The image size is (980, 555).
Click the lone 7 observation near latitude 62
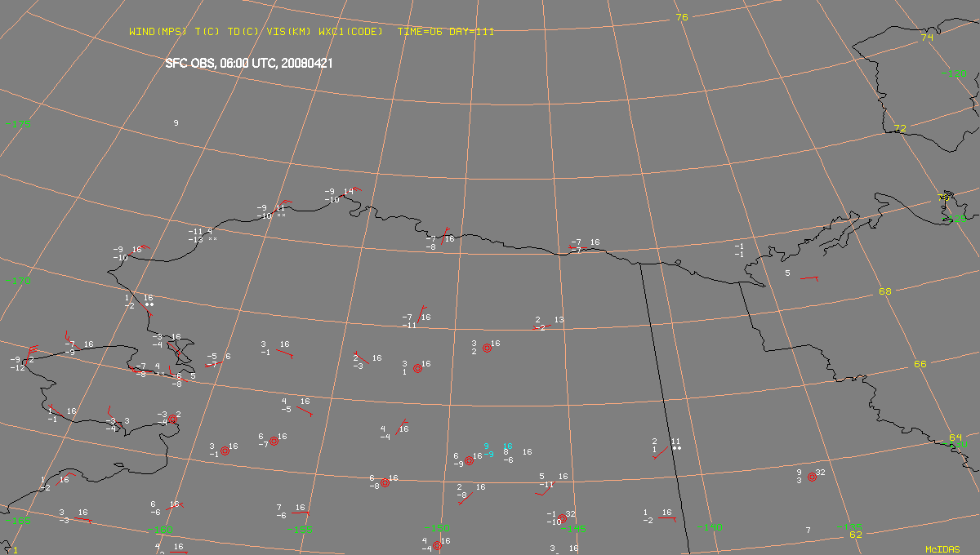coord(808,530)
